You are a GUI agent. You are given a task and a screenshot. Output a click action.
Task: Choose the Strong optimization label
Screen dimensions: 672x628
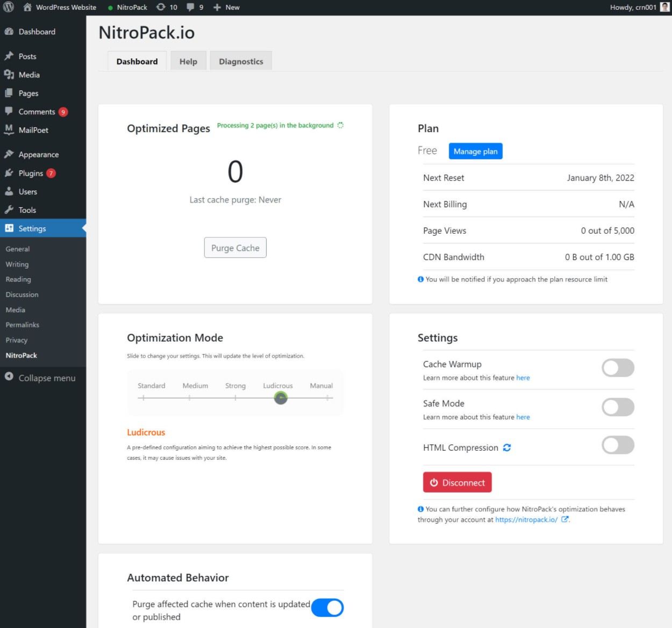(x=235, y=386)
